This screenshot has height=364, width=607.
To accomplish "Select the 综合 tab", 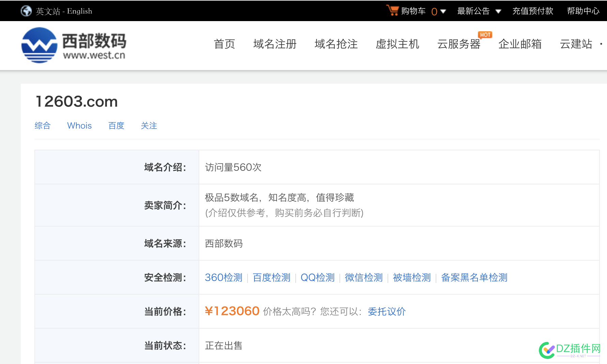I will click(43, 126).
